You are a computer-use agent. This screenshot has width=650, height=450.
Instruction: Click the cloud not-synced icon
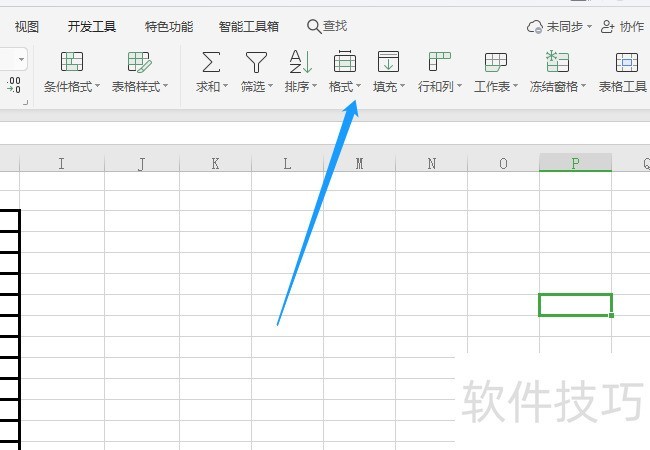pyautogui.click(x=535, y=27)
